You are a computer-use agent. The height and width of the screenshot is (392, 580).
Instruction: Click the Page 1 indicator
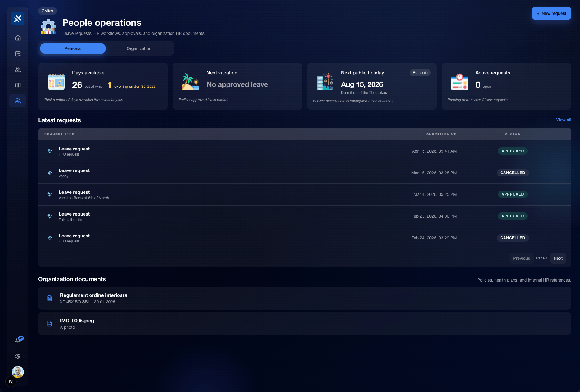(x=542, y=258)
